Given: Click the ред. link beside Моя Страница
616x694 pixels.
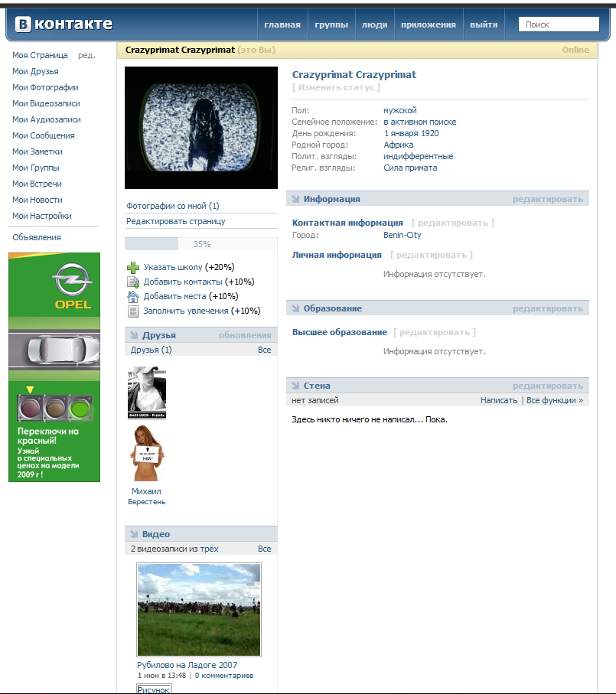Looking at the screenshot, I should pos(86,55).
